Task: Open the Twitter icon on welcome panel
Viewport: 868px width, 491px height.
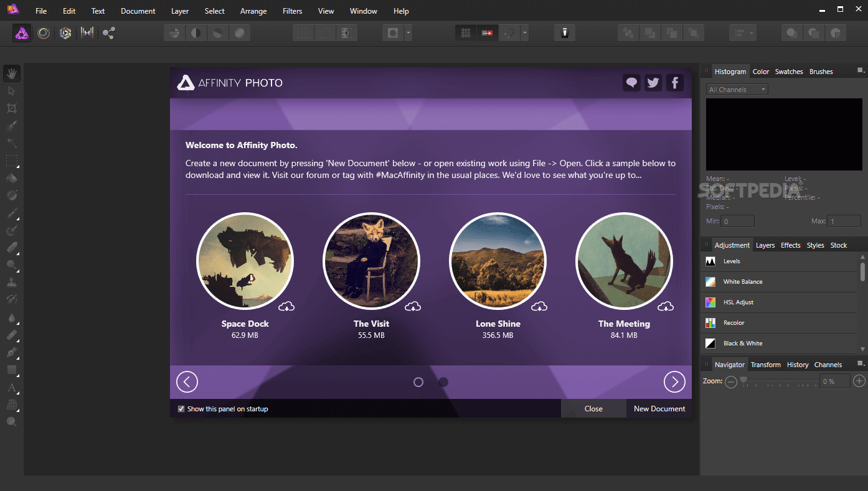Action: click(653, 83)
